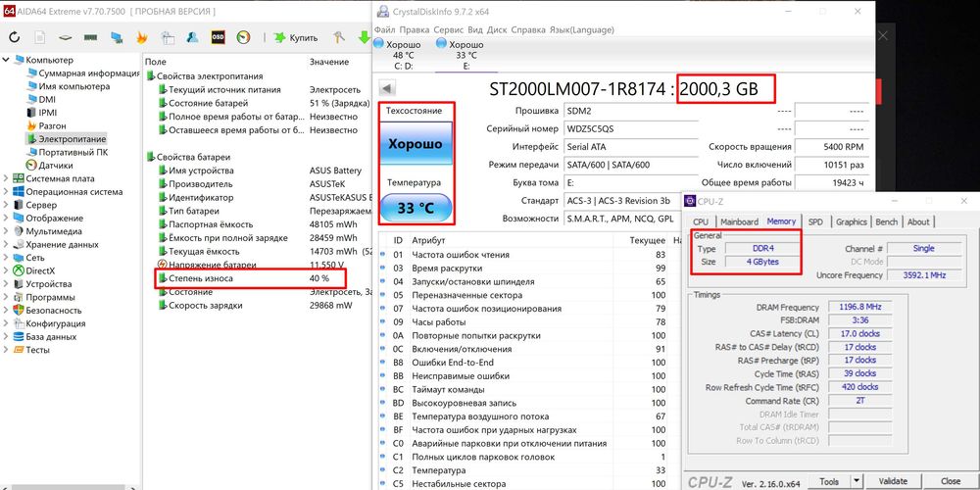This screenshot has height=490, width=980.
Task: Click the networked computers toolbar icon in AIDA64
Action: 117,37
